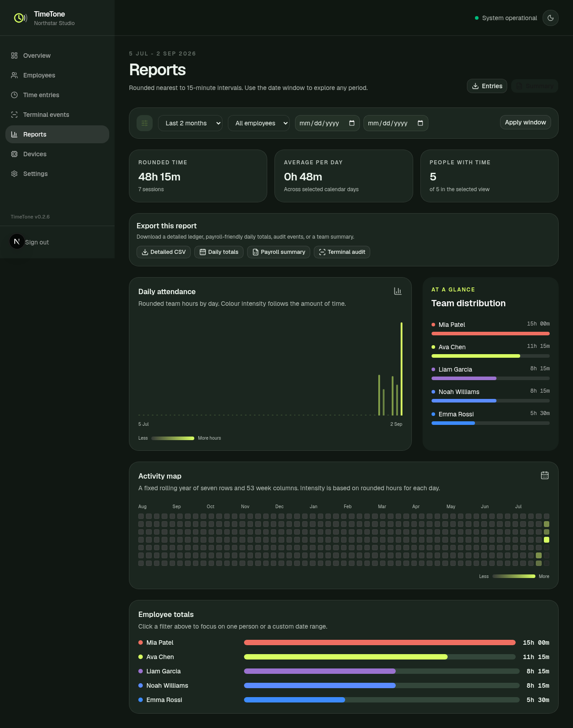Viewport: 573px width, 728px height.
Task: Click Noah Williams in Employee totals
Action: pos(167,685)
